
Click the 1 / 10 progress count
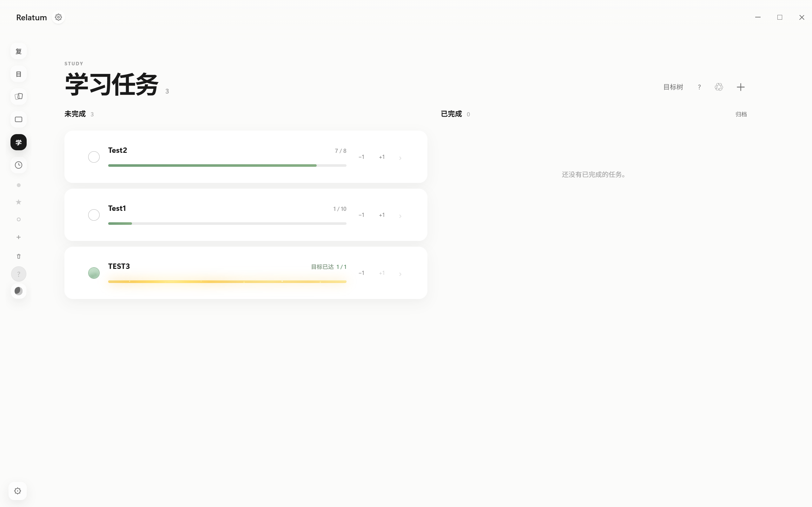tap(340, 209)
